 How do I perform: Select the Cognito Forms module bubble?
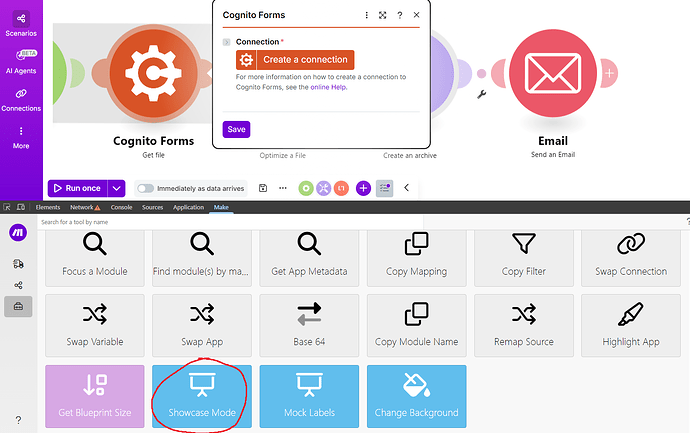153,73
